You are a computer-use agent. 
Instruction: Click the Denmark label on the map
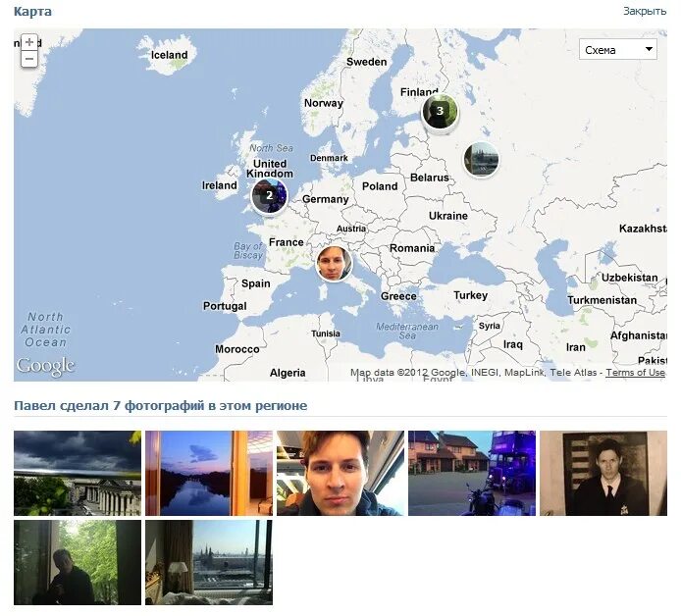coord(329,158)
